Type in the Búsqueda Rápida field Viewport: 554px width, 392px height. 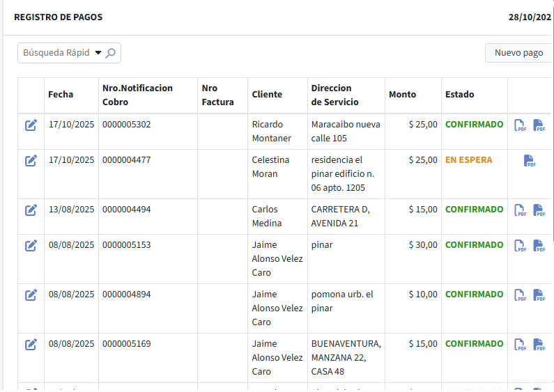click(x=56, y=53)
